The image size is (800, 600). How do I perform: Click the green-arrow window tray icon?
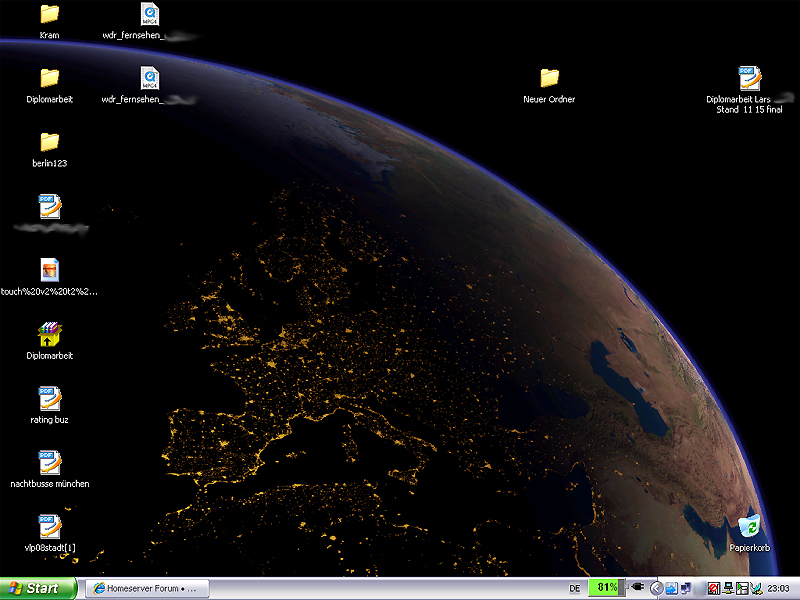click(742, 589)
